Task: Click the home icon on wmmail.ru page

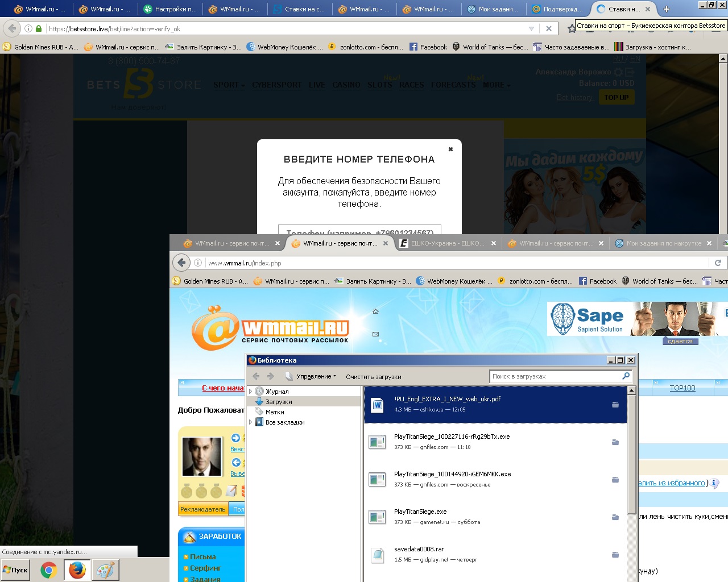Action: 375,311
